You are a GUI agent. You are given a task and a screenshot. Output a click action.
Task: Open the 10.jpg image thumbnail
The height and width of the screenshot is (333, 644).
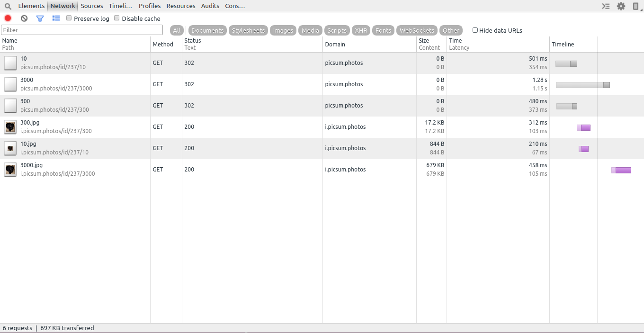click(10, 148)
